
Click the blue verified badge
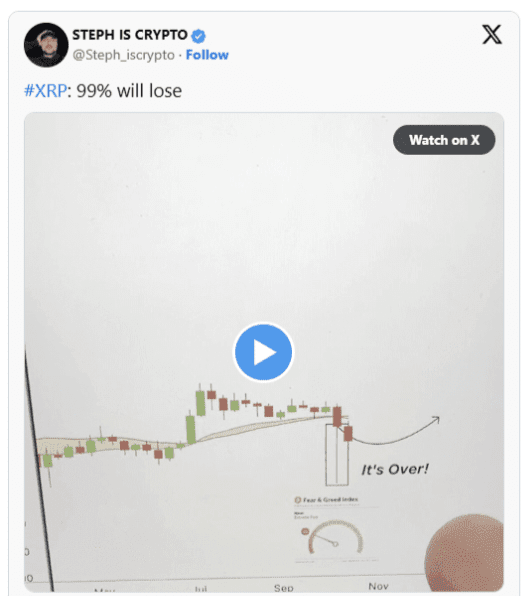tap(198, 36)
